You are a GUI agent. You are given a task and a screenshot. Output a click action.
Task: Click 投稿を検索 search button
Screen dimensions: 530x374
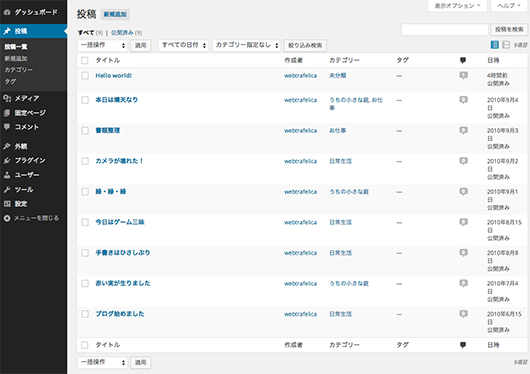tap(509, 30)
